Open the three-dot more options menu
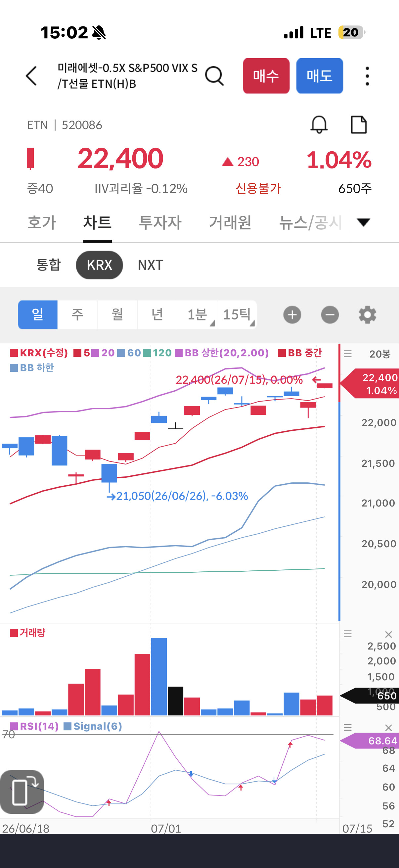This screenshot has width=399, height=868. [367, 76]
